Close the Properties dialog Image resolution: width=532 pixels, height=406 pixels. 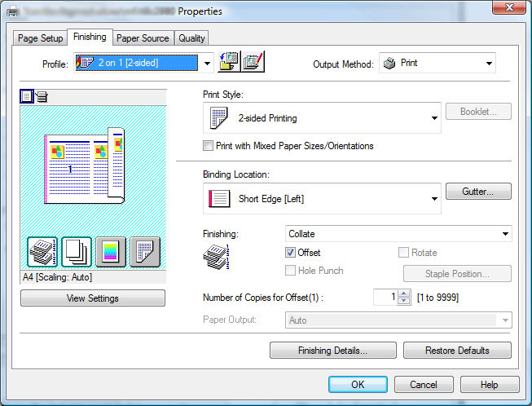point(508,7)
